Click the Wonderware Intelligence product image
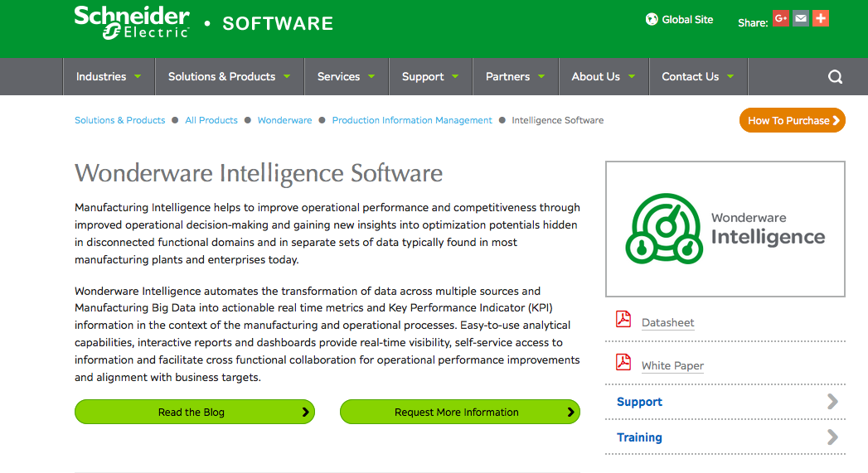Screen dimensions: 868x473 point(725,229)
